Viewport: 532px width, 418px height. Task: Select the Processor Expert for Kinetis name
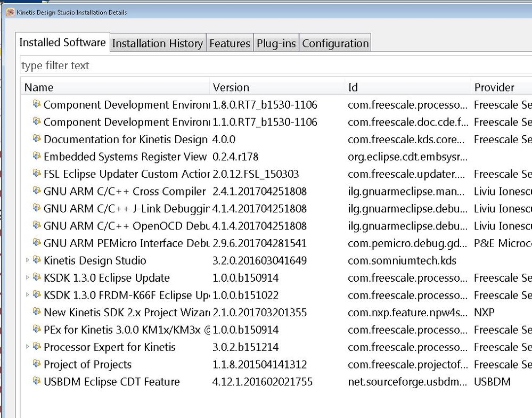[x=110, y=347]
